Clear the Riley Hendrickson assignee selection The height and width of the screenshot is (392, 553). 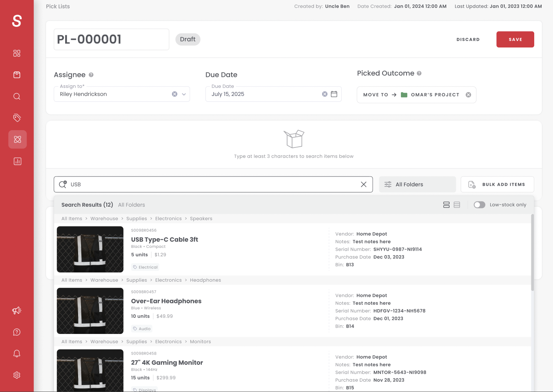(x=175, y=94)
